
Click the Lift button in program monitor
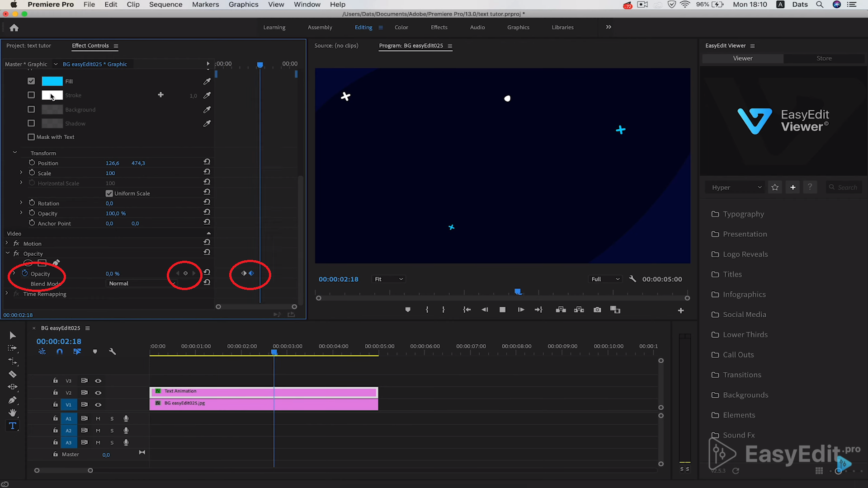coord(561,310)
